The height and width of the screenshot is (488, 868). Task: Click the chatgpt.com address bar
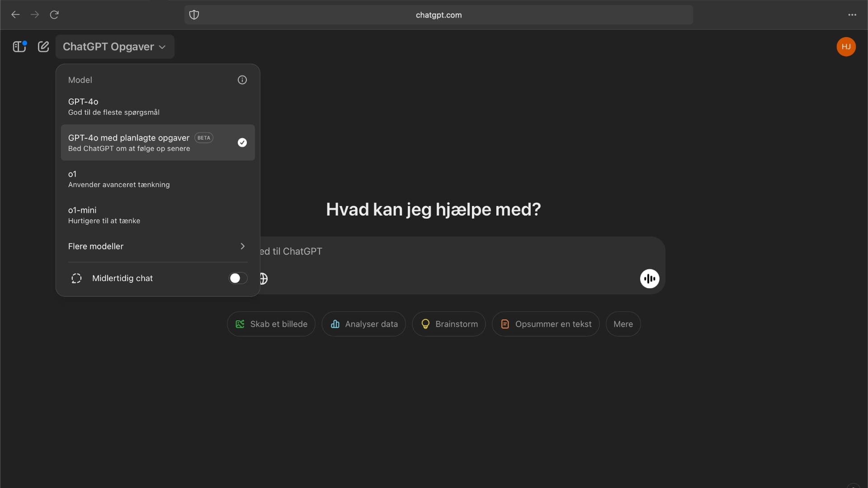tap(439, 15)
